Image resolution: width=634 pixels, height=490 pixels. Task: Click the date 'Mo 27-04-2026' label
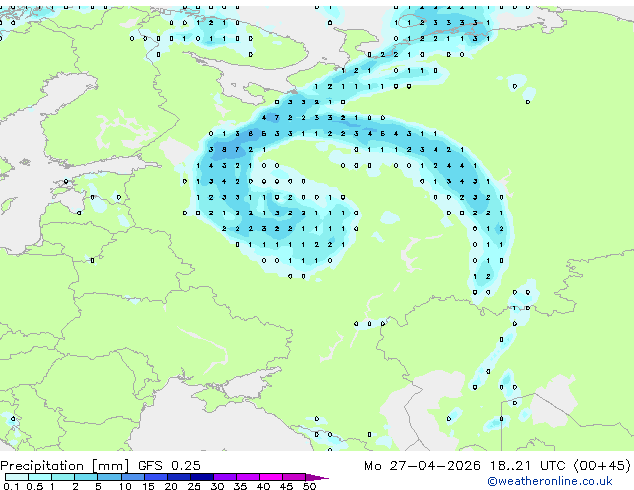pos(422,466)
